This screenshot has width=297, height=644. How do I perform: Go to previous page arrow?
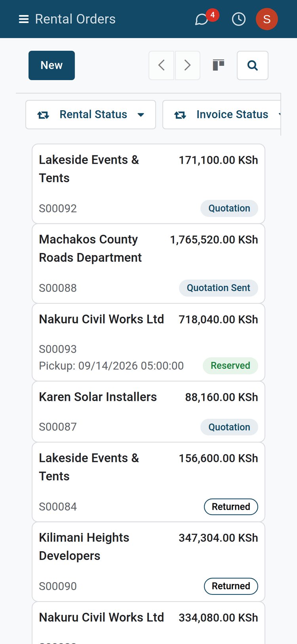tap(161, 65)
